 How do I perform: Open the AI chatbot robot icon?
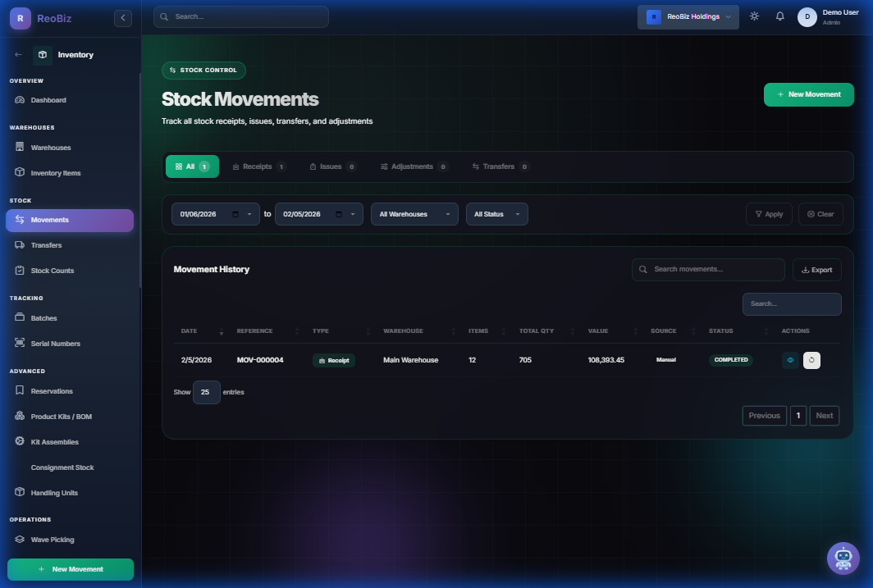click(x=843, y=558)
